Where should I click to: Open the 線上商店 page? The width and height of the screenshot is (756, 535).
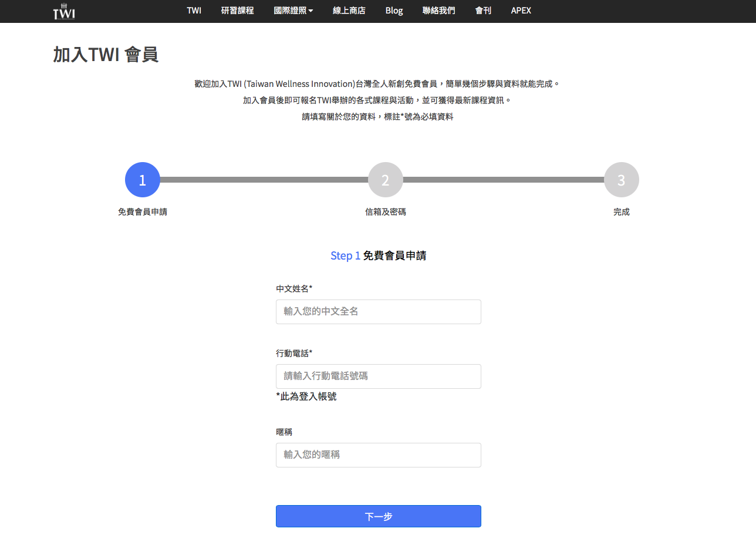349,11
